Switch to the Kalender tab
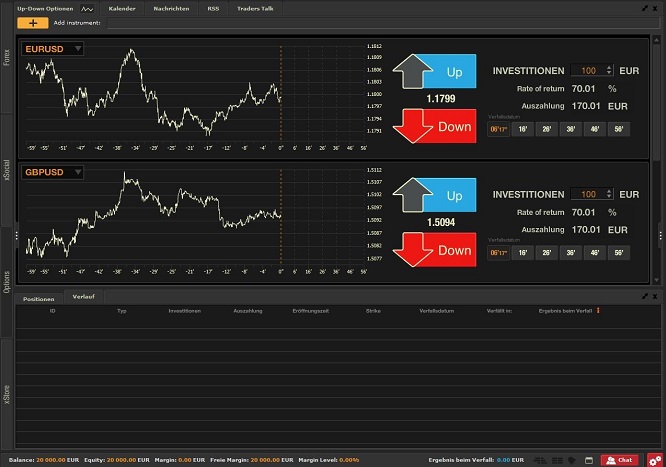This screenshot has width=666, height=467. [122, 8]
